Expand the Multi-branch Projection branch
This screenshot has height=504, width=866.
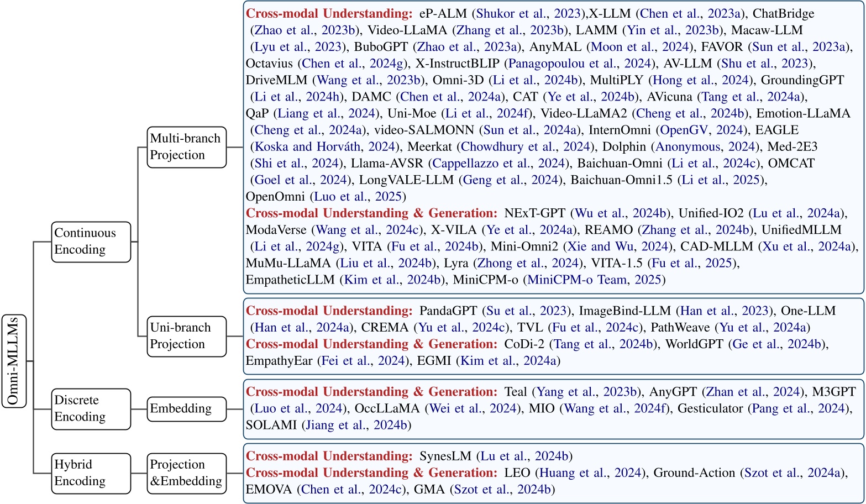(x=186, y=148)
